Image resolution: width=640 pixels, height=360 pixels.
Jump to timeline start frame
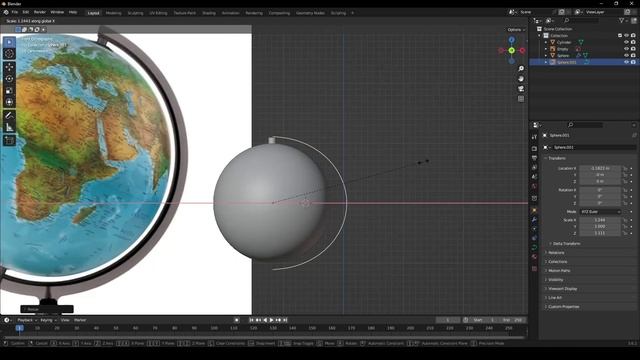click(x=251, y=320)
